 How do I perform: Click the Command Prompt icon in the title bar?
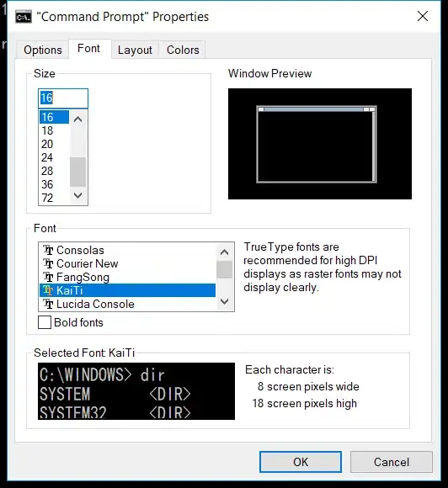coord(24,17)
